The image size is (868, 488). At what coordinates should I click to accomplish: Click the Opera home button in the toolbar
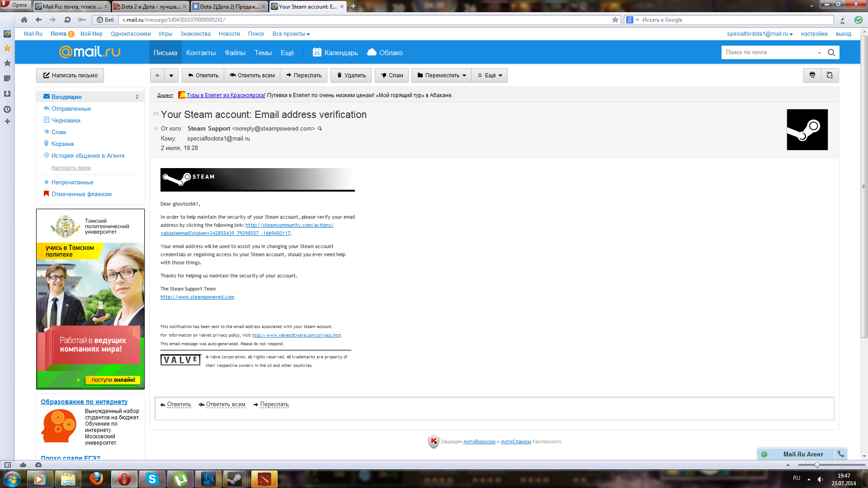click(24, 20)
